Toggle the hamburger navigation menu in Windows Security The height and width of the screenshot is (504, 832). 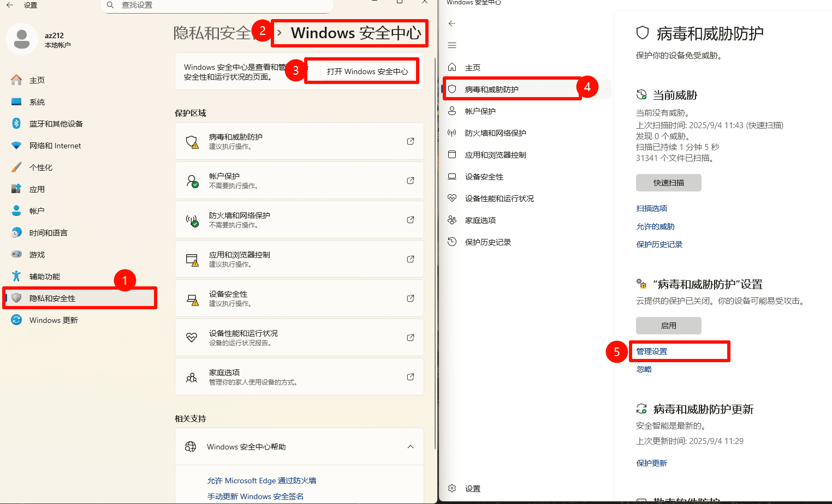[452, 45]
